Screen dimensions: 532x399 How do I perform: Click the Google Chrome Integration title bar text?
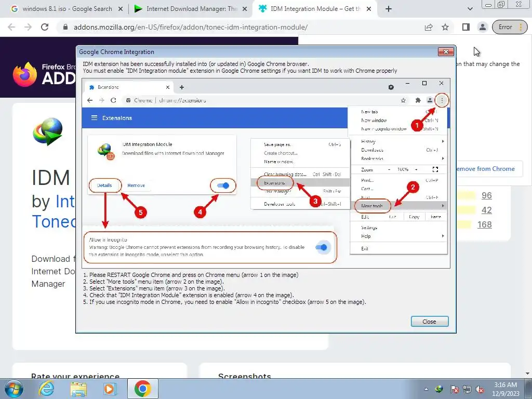click(117, 52)
